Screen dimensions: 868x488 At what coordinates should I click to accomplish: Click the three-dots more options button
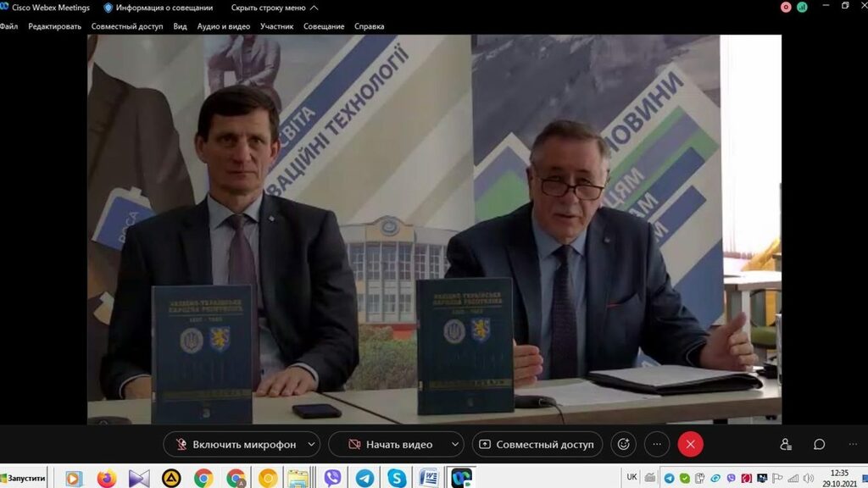[x=657, y=444]
